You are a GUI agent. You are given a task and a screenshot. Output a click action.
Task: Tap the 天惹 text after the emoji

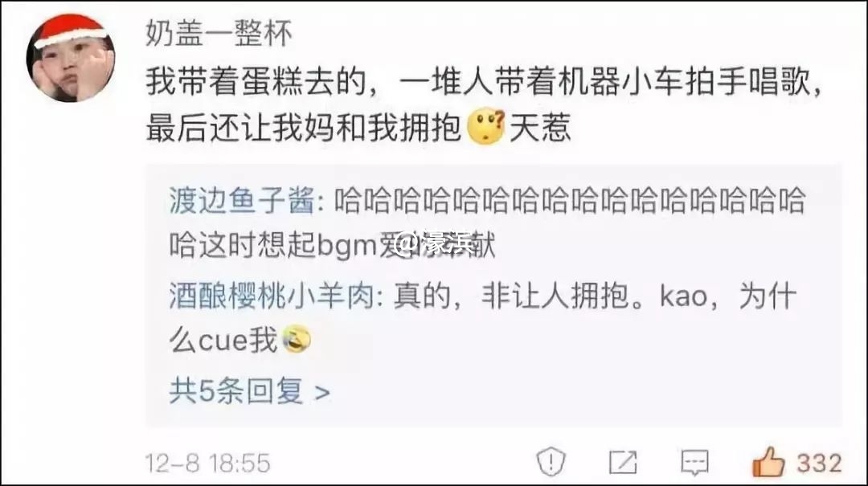[x=540, y=128]
